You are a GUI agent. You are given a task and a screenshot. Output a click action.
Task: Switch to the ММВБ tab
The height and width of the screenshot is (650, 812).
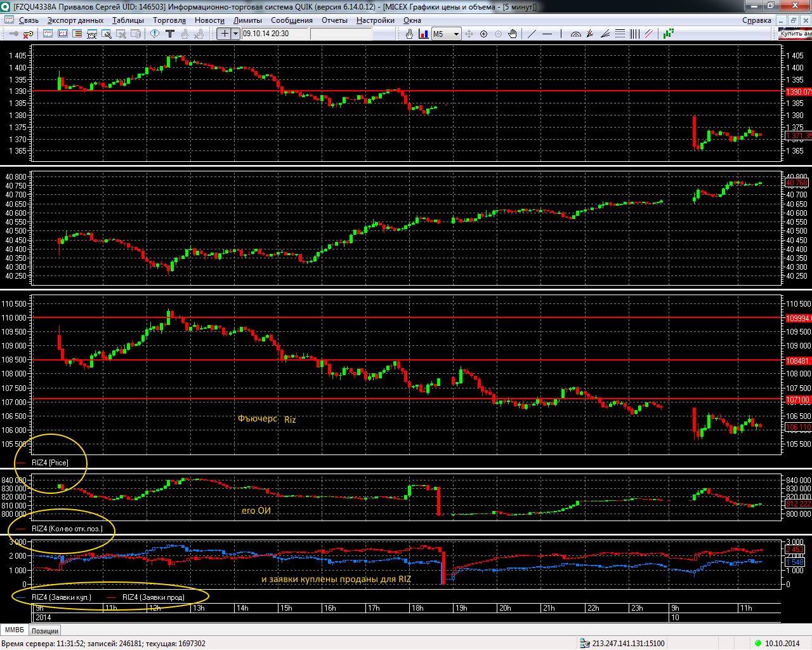pos(15,630)
